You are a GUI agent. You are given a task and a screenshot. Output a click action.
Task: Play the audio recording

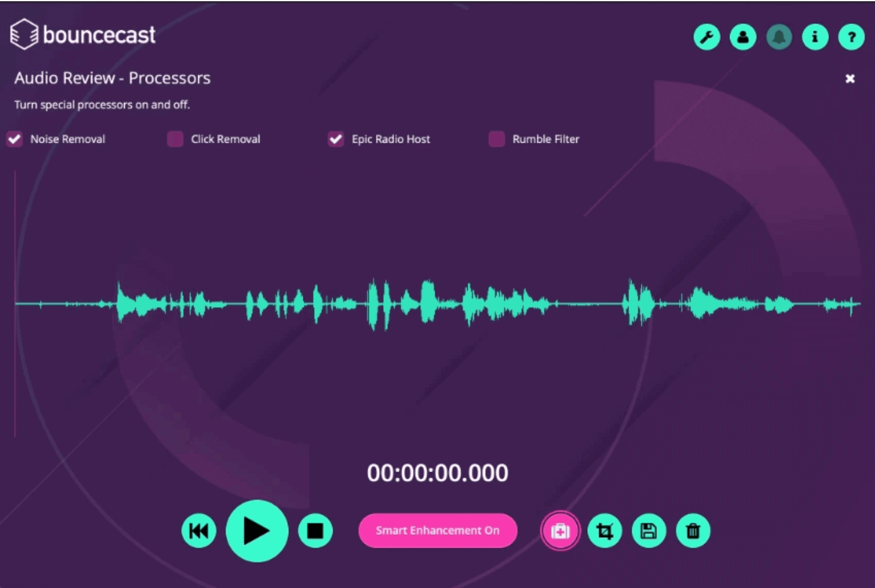click(x=257, y=531)
